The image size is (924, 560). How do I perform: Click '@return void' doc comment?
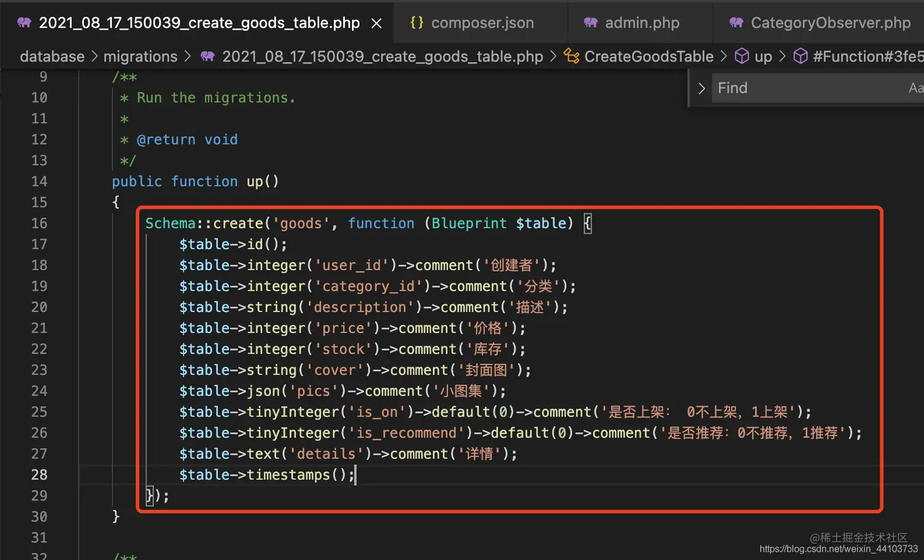187,140
